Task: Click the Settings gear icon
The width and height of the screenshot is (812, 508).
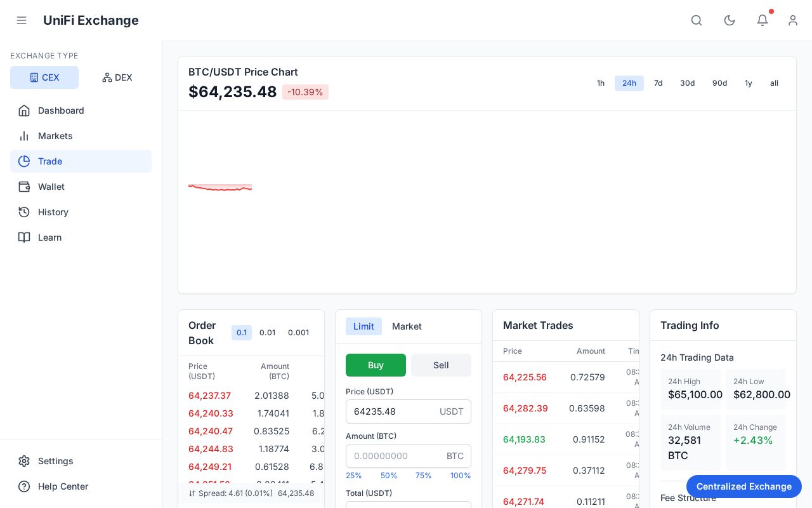Action: point(24,461)
